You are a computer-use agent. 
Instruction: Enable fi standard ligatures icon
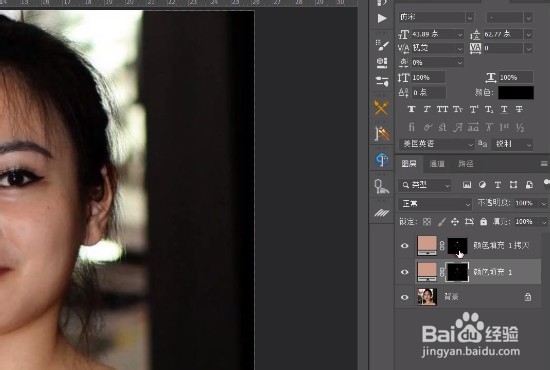click(411, 127)
